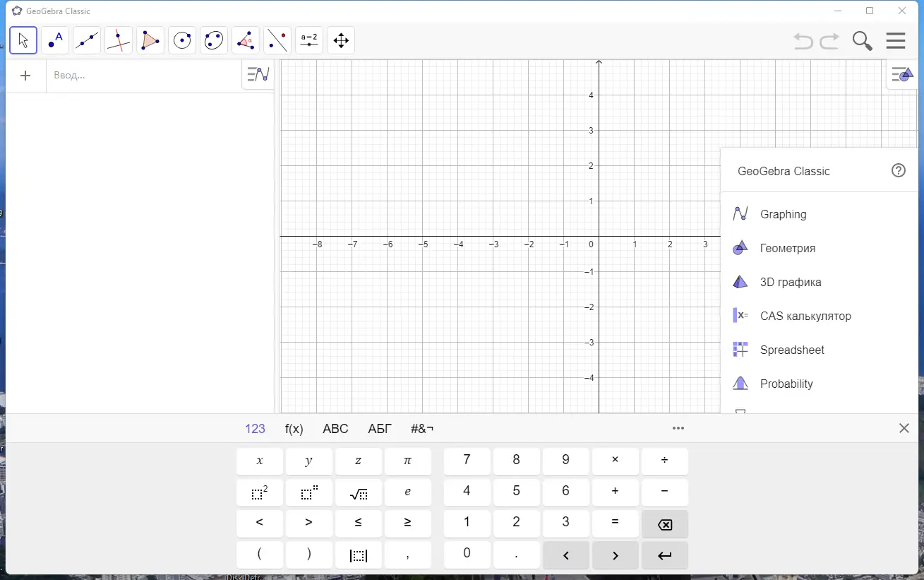Screen dimensions: 924x580
Task: Switch to the Graphing perspective
Action: (x=819, y=214)
